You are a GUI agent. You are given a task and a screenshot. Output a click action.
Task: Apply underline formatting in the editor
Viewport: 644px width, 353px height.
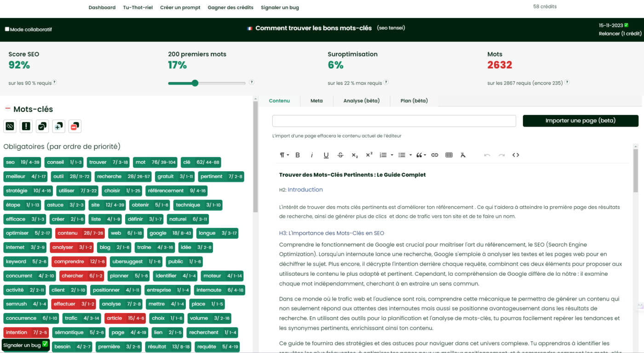326,155
